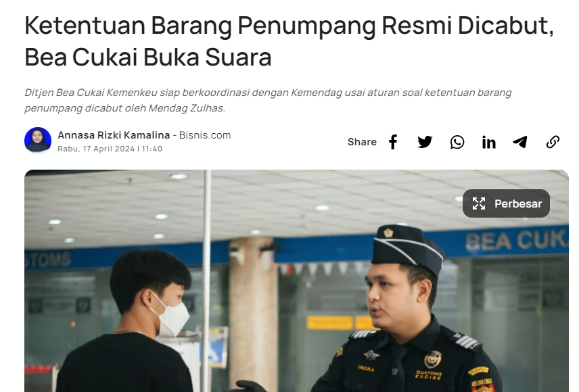Click the expand arrows icon on photo

tap(479, 203)
